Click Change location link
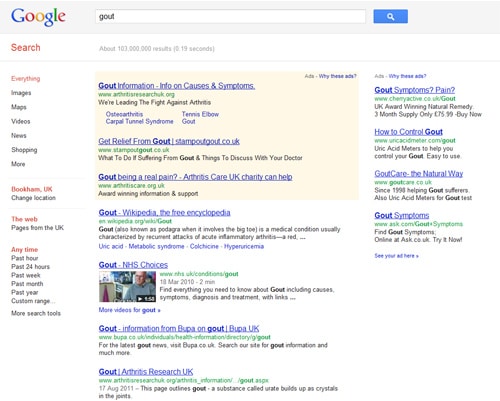This screenshot has height=401, width=500. point(33,198)
